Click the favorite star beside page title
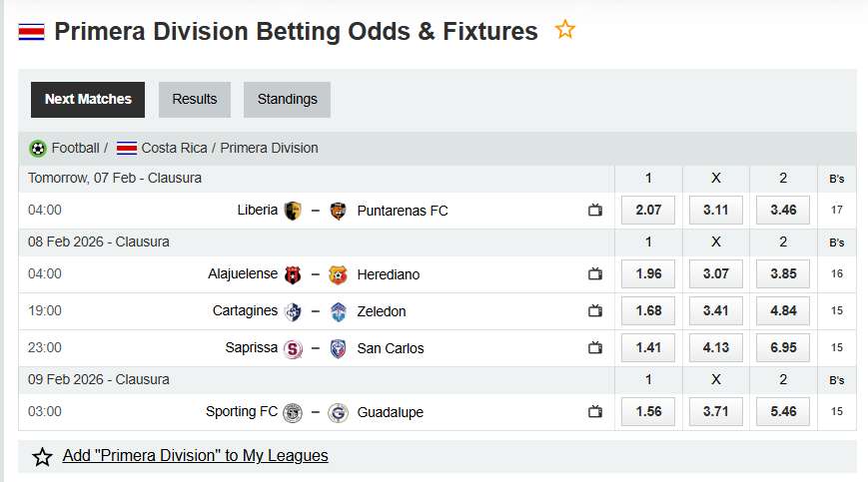868x482 pixels. 565,30
